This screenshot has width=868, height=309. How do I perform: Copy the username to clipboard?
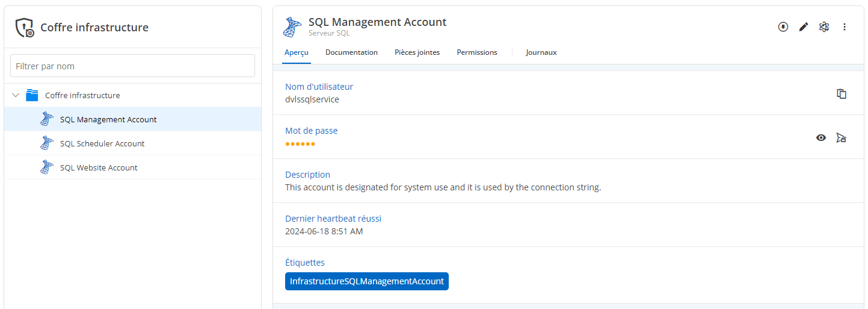tap(842, 93)
